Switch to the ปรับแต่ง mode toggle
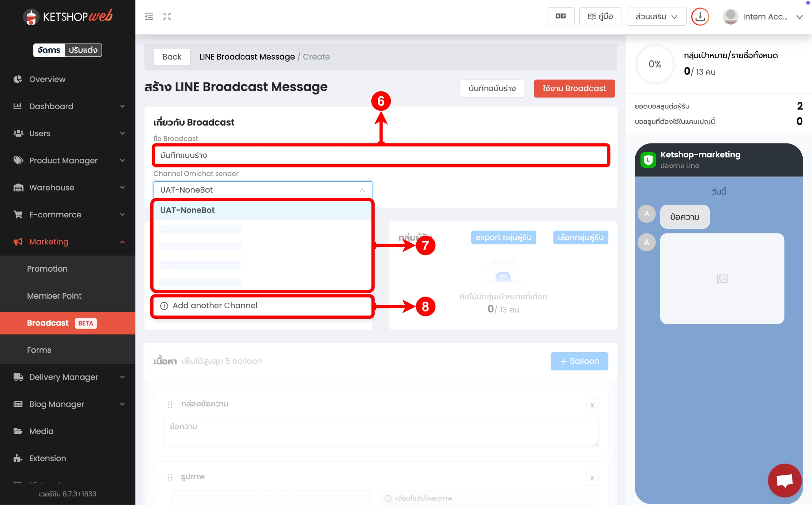 [x=83, y=50]
